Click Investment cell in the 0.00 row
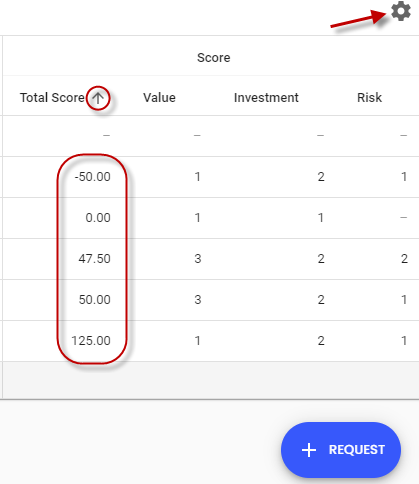Viewport: 419px width, 484px height. [321, 218]
